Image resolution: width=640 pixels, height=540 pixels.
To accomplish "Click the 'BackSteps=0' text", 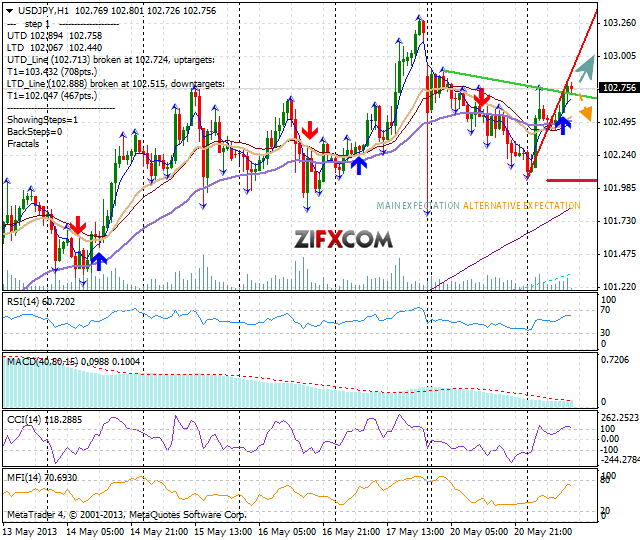I will click(x=35, y=132).
